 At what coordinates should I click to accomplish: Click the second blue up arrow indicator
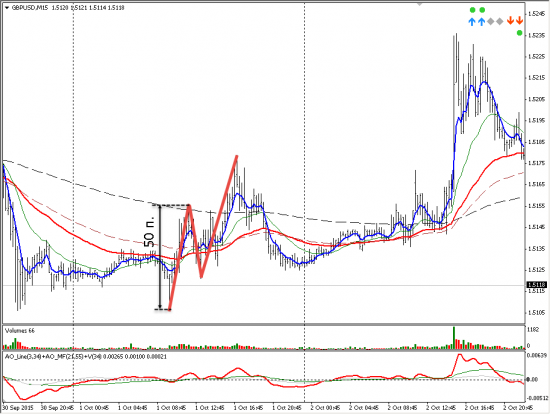[x=482, y=22]
